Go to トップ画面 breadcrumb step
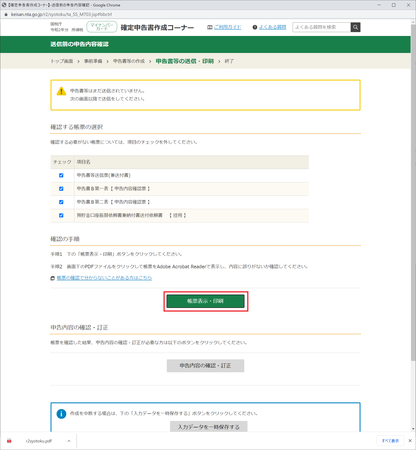 pos(62,61)
